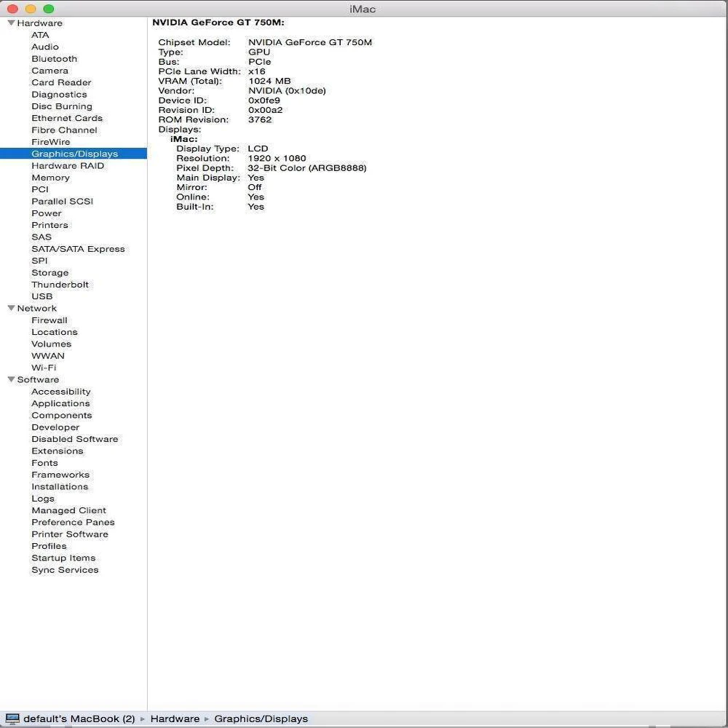Open Frameworks entry
The width and height of the screenshot is (728, 728).
[60, 475]
